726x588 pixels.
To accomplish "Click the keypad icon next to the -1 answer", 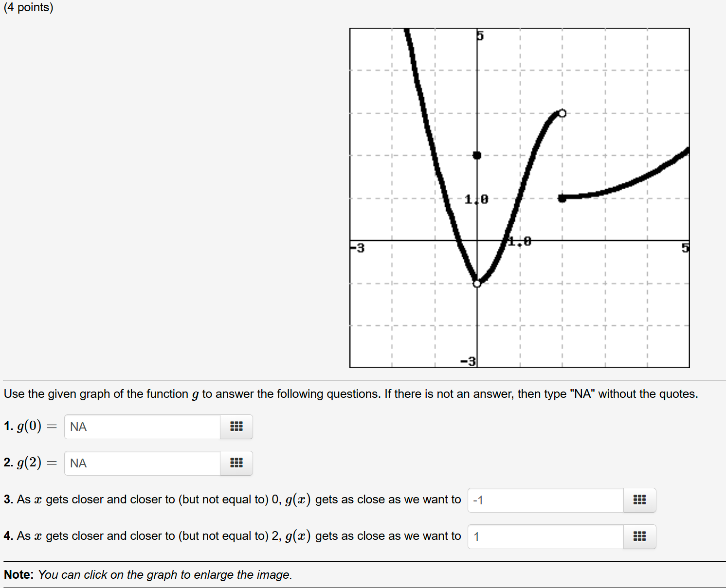I will [x=639, y=500].
